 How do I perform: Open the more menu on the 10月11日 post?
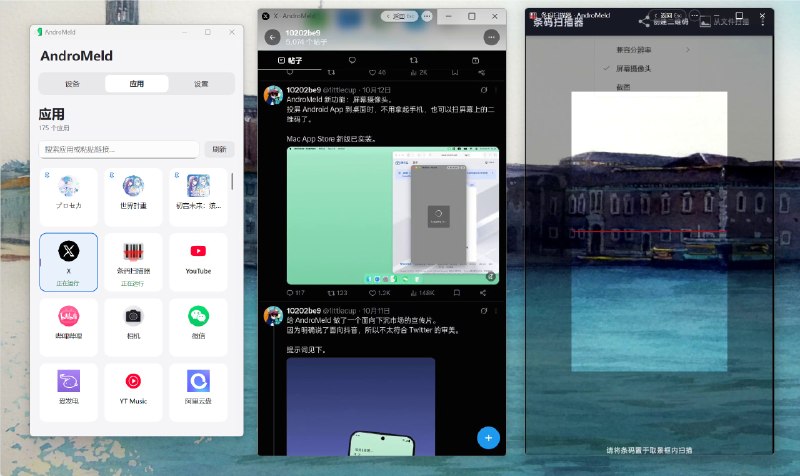[496, 311]
